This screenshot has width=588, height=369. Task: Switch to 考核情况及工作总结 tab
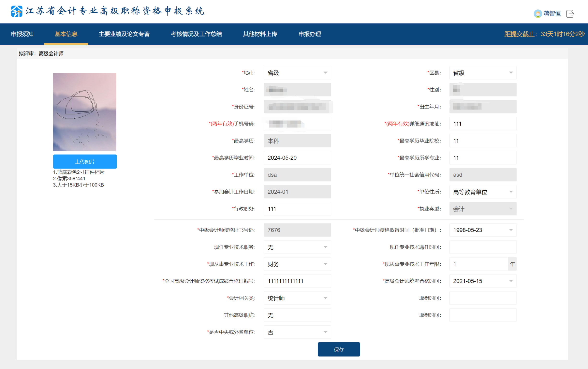[196, 34]
